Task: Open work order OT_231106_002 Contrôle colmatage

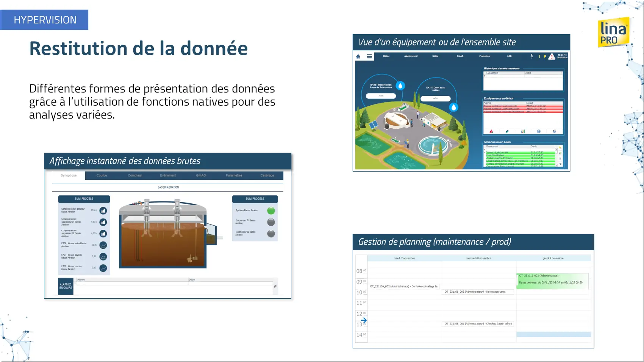Action: (404, 286)
